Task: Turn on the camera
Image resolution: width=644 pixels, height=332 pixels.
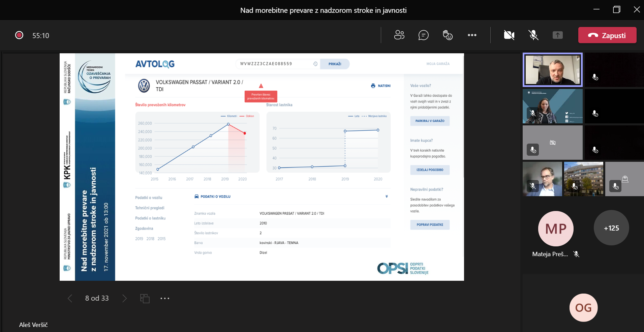Action: coord(509,35)
